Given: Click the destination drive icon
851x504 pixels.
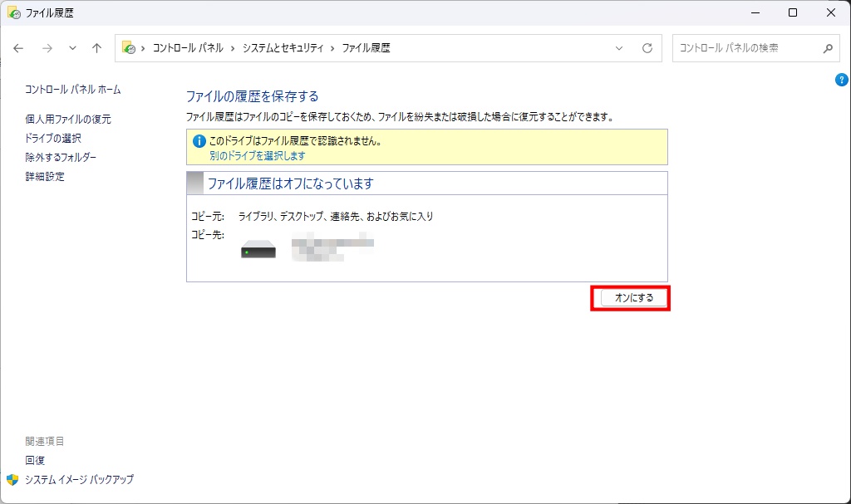Looking at the screenshot, I should (258, 249).
